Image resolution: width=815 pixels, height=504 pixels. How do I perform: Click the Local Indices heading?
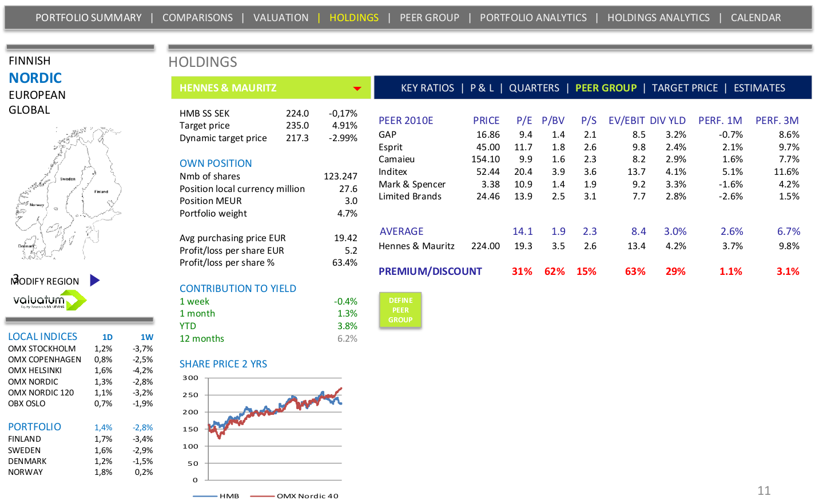click(42, 337)
